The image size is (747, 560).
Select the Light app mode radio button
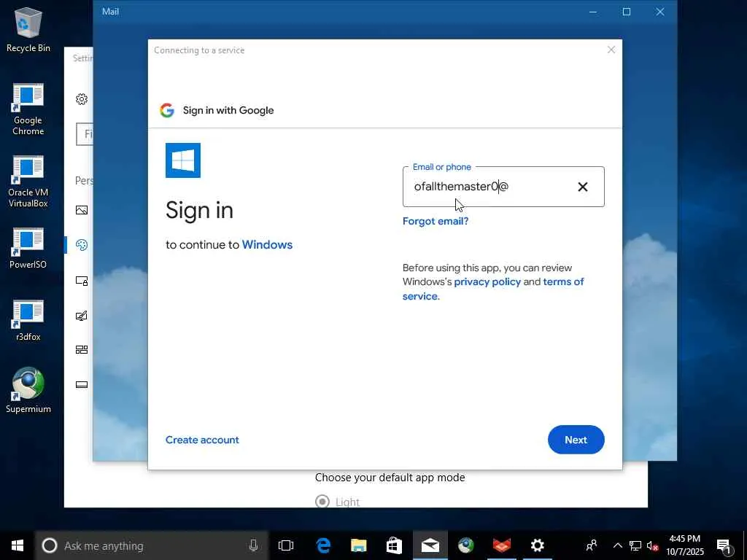click(x=322, y=502)
